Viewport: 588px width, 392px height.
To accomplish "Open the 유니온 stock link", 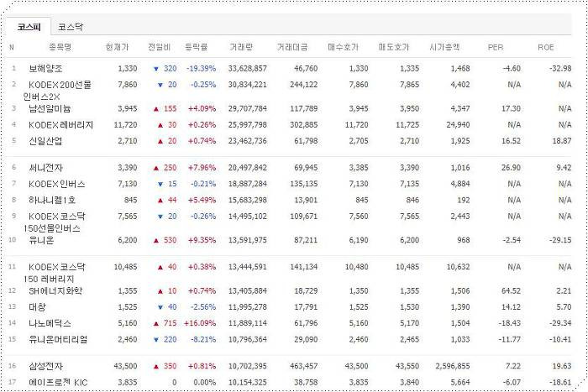I will pyautogui.click(x=41, y=240).
